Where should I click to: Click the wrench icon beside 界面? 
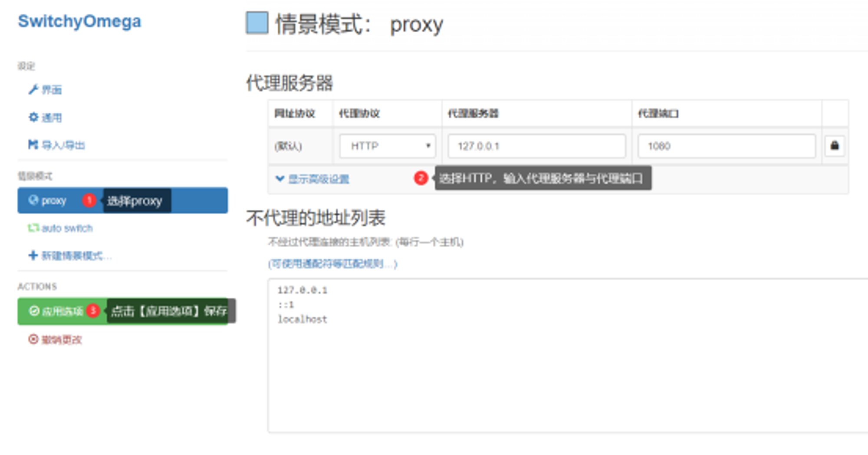coord(33,90)
